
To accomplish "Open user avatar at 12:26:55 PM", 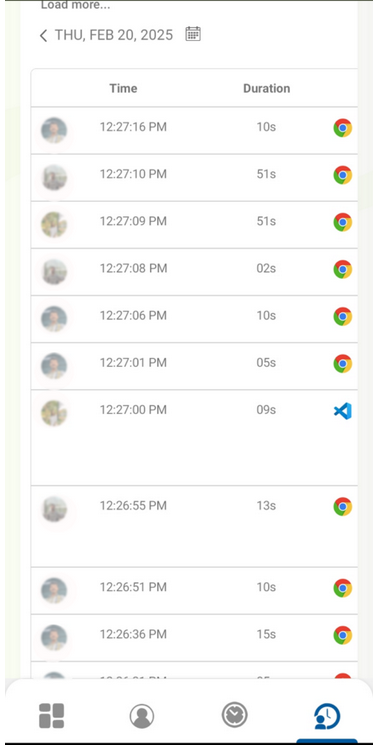I will tap(54, 509).
